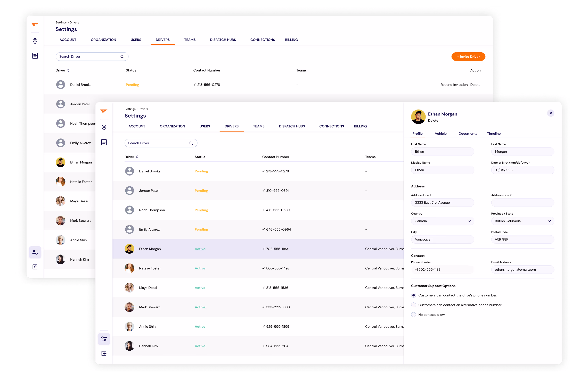This screenshot has height=380, width=588.
Task: Select the 'No contact allow' option
Action: tap(414, 315)
